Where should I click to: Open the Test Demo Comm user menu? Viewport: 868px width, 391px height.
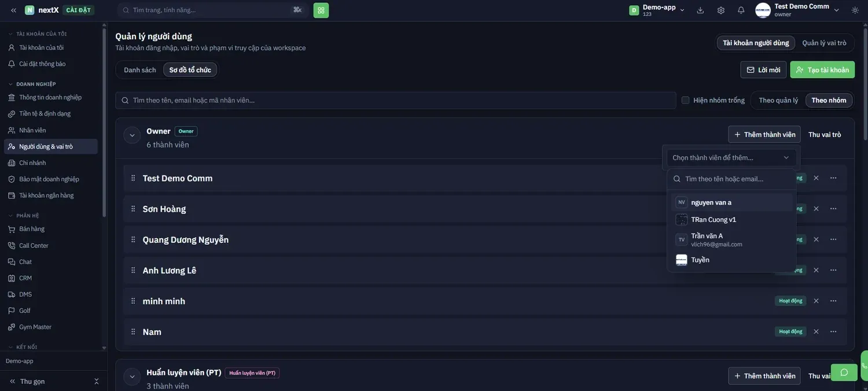[x=797, y=10]
